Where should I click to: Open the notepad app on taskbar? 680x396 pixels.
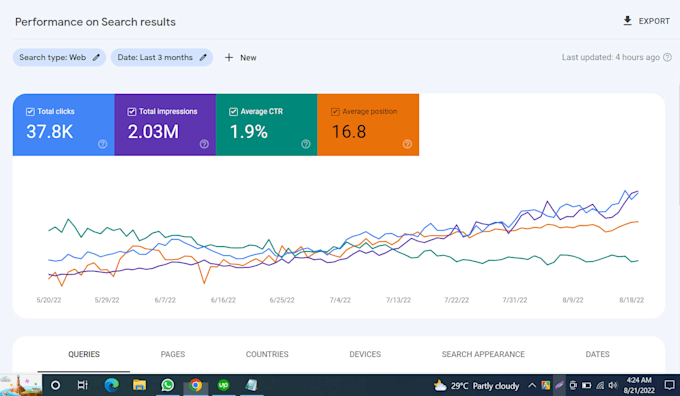coord(252,385)
